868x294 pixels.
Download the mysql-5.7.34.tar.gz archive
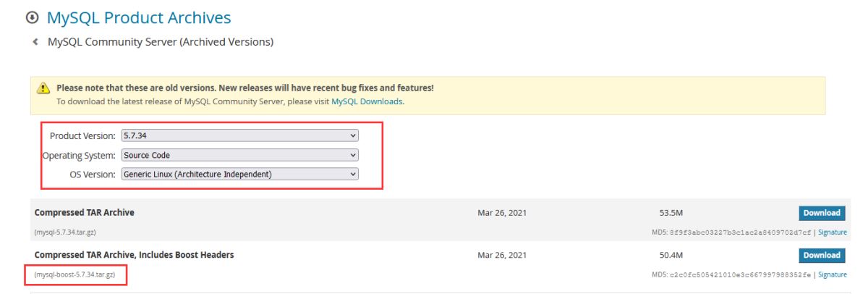(822, 213)
